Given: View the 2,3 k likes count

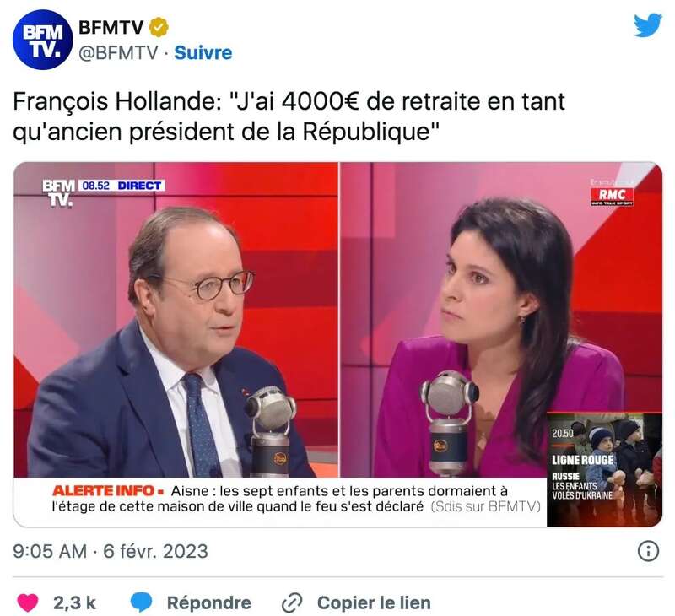Looking at the screenshot, I should 74,602.
